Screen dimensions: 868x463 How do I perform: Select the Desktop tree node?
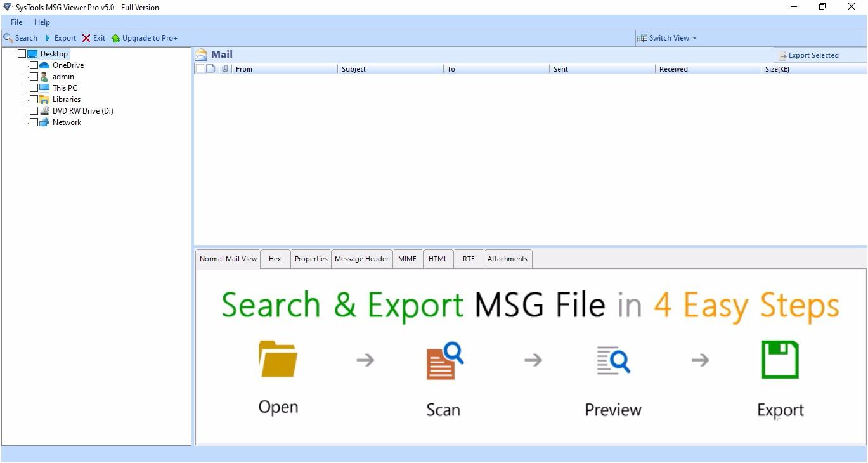click(x=54, y=54)
